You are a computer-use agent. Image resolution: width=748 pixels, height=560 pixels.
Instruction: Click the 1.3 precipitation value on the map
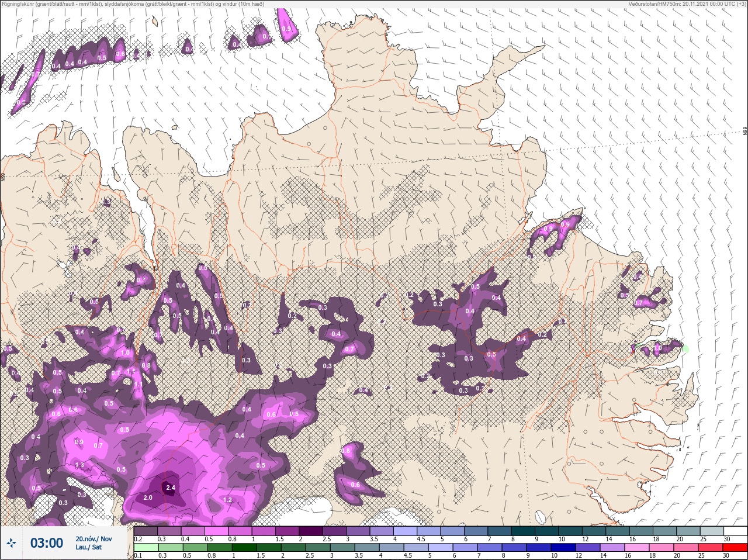pyautogui.click(x=80, y=465)
